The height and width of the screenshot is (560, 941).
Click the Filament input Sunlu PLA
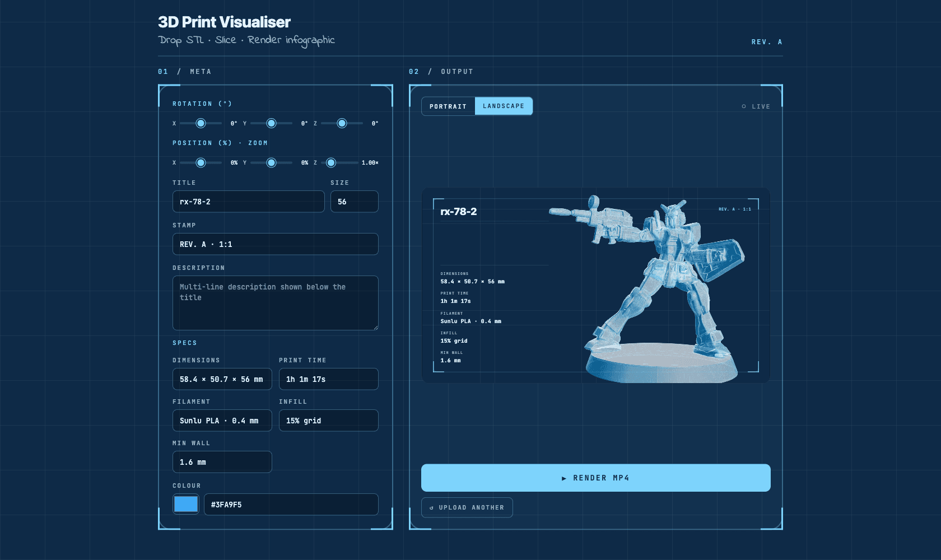coord(222,421)
